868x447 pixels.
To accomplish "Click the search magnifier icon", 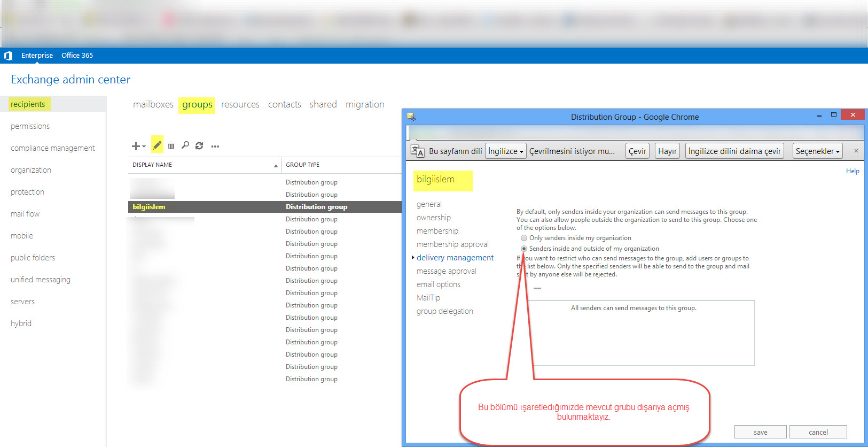I will coord(185,145).
